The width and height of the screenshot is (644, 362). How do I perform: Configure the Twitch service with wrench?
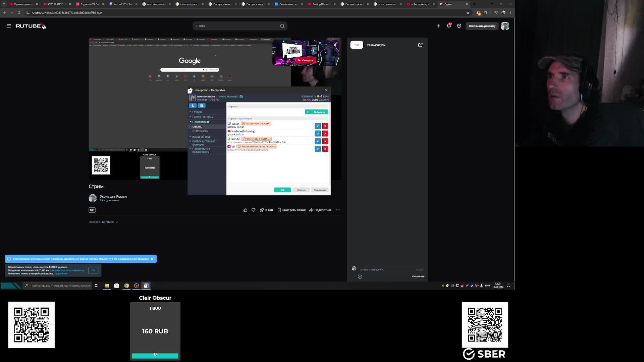pos(318,126)
